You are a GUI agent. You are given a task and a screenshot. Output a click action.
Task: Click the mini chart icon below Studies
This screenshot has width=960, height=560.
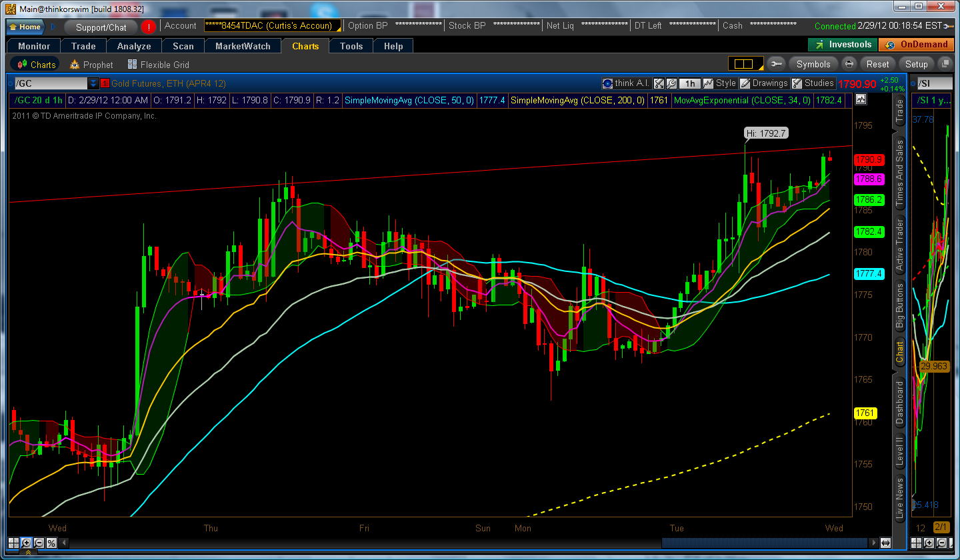[861, 99]
